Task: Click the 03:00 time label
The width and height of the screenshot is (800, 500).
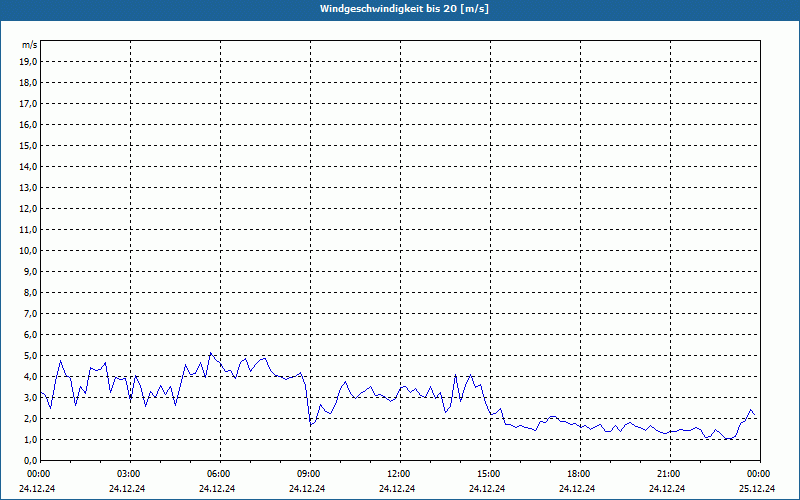Action: click(x=129, y=474)
